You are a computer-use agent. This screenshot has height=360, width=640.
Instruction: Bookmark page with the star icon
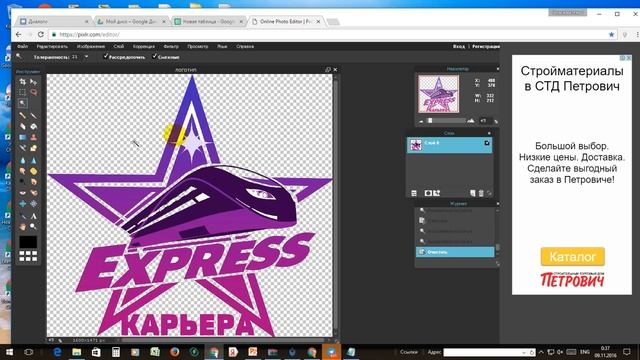[611, 35]
